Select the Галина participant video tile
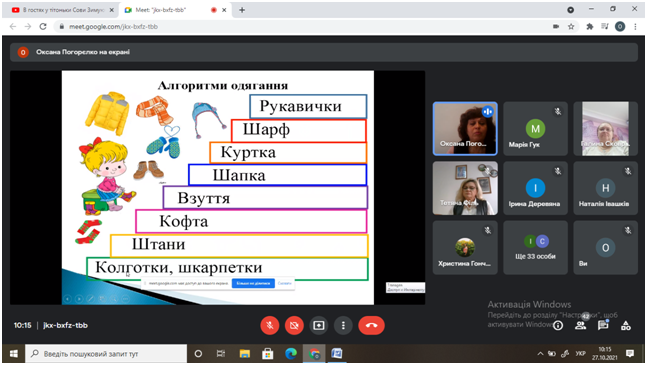Viewport: 647px width, 365px height. click(605, 129)
